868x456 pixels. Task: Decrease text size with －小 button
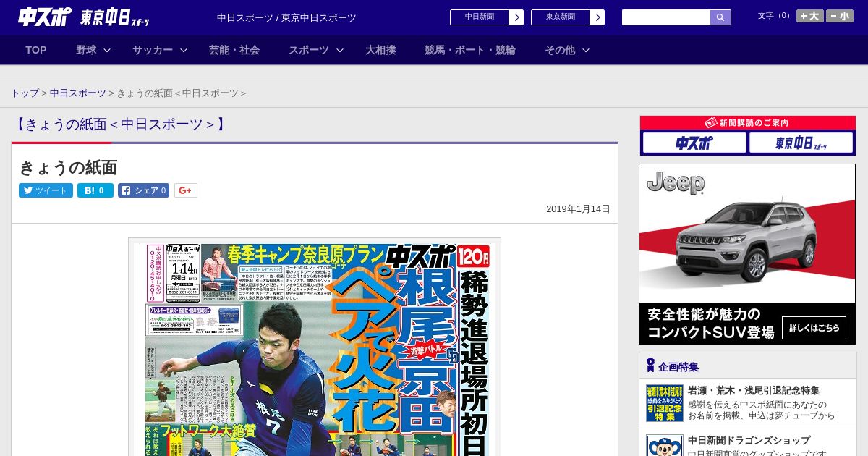coord(840,16)
